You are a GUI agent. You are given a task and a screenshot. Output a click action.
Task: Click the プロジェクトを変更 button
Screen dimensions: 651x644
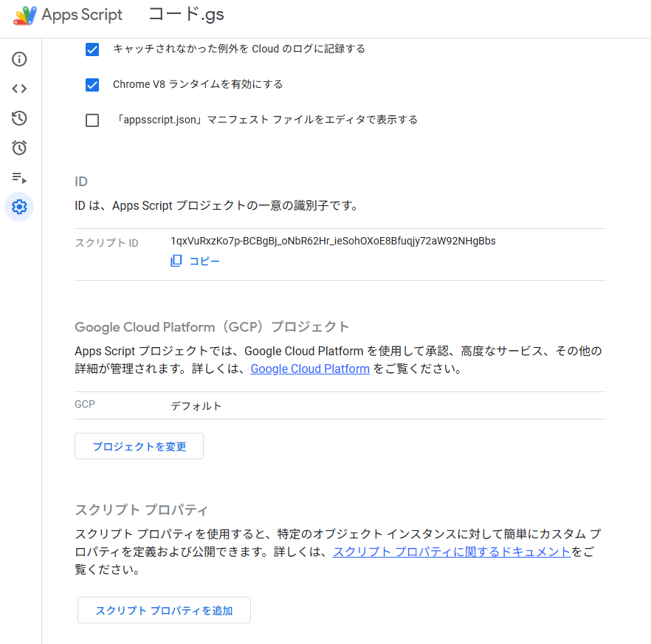139,446
